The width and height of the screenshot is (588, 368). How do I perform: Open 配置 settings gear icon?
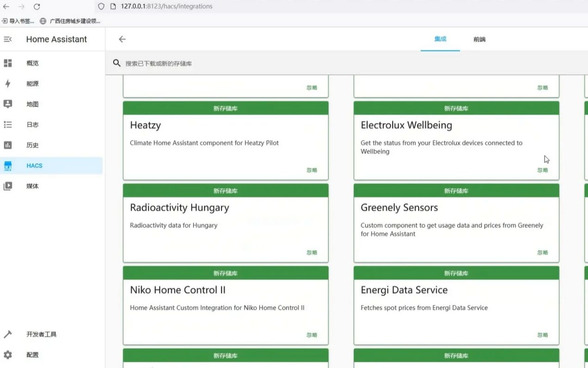click(8, 355)
